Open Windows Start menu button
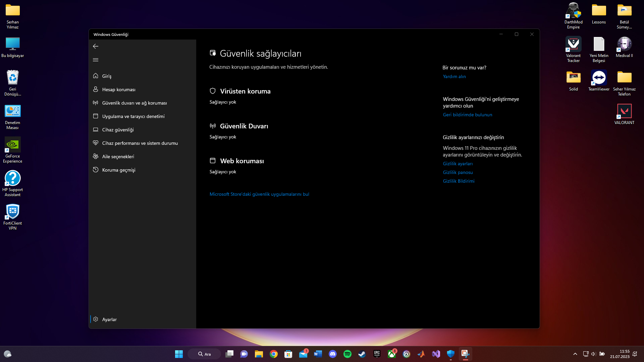This screenshot has height=362, width=644. click(x=179, y=354)
